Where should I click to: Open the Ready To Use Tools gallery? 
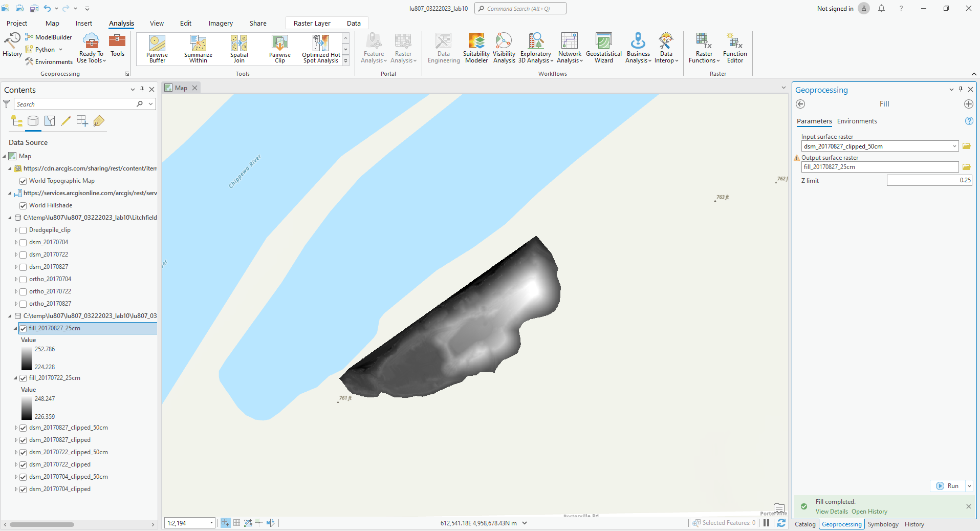click(x=91, y=48)
